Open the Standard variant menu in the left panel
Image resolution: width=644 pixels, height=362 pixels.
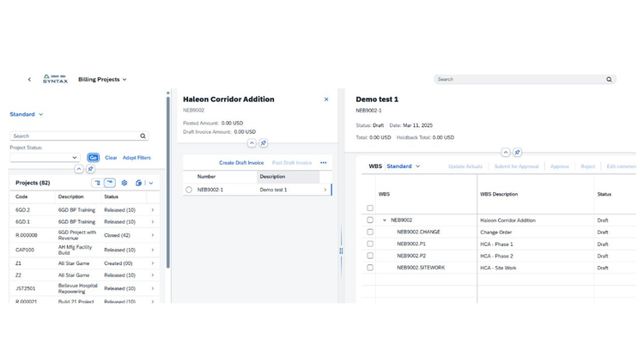coord(27,114)
